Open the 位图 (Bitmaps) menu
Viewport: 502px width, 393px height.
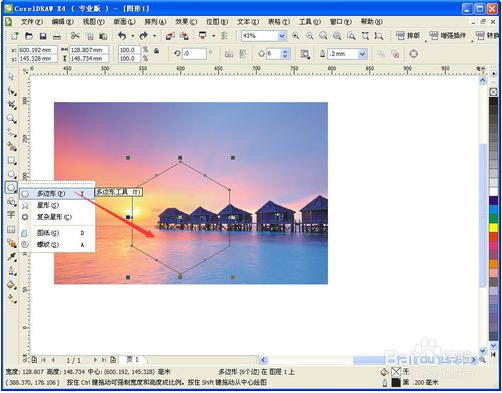click(x=217, y=22)
